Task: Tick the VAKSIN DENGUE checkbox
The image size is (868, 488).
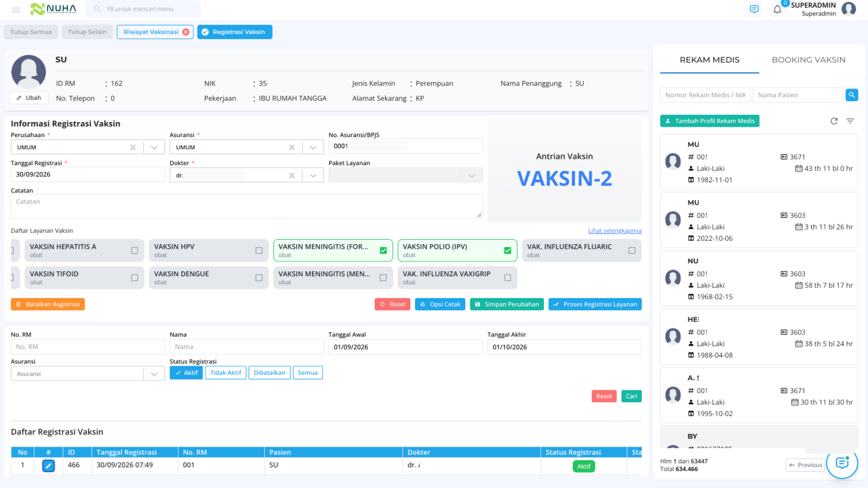Action: pos(259,278)
